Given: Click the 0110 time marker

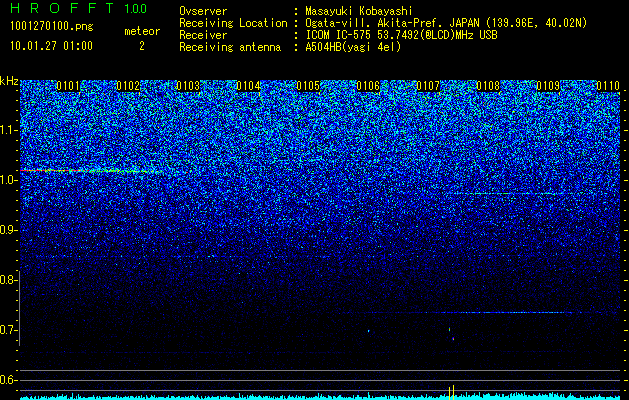Looking at the screenshot, I should point(608,86).
